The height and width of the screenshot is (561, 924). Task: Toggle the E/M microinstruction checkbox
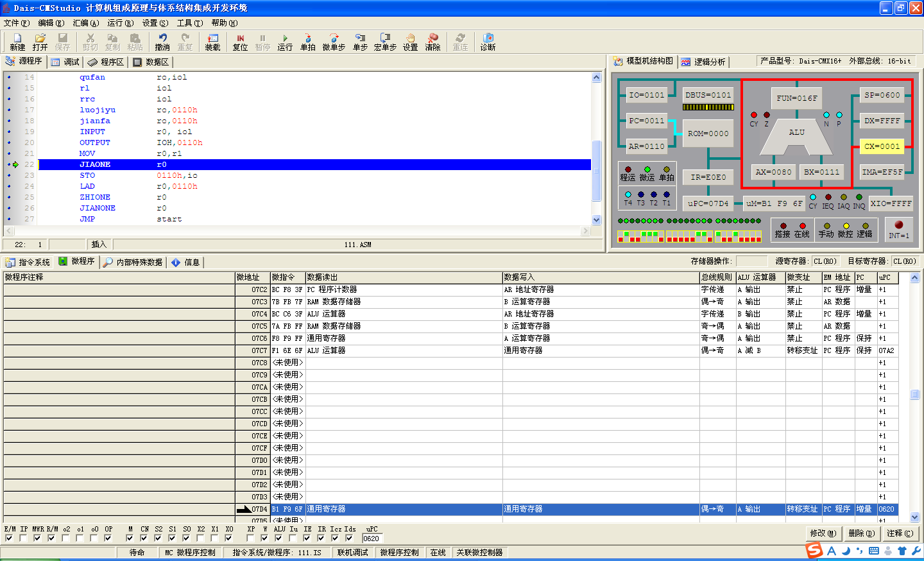coord(9,538)
